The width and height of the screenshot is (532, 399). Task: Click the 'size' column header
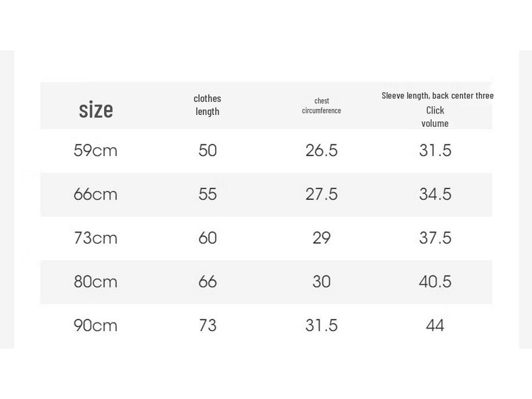96,110
